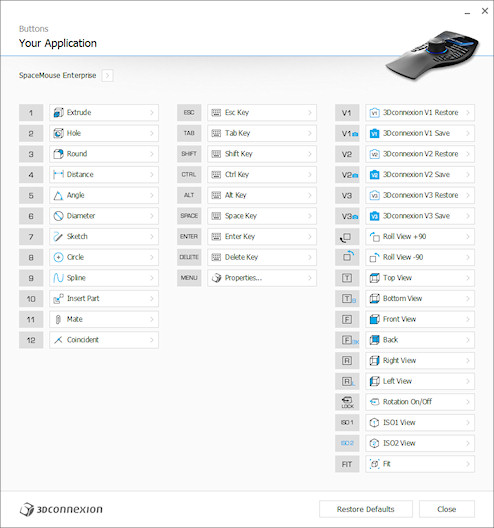This screenshot has height=528, width=494.
Task: Click the Close button
Action: pos(447,509)
